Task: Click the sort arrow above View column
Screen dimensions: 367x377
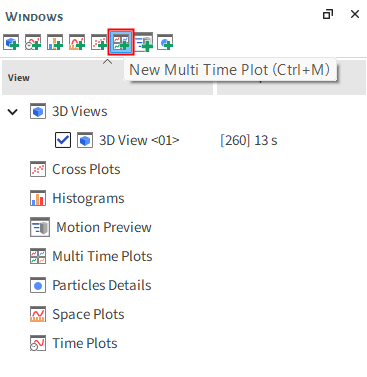Action: (107, 62)
